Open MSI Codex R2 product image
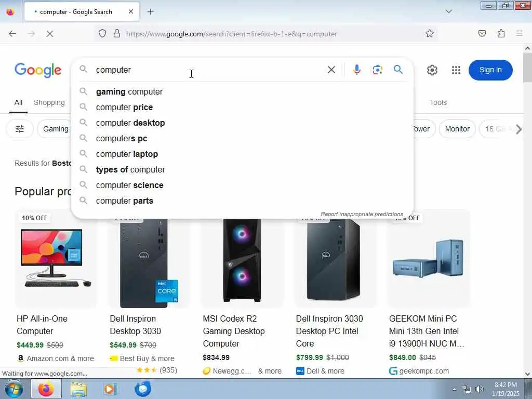 tap(242, 263)
